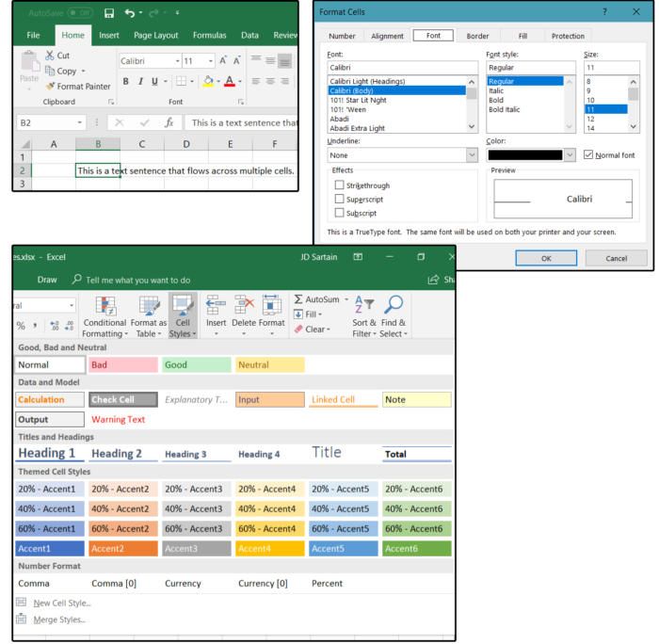Open the Color dropdown arrow in Format Cells
659x644 pixels.
(570, 155)
